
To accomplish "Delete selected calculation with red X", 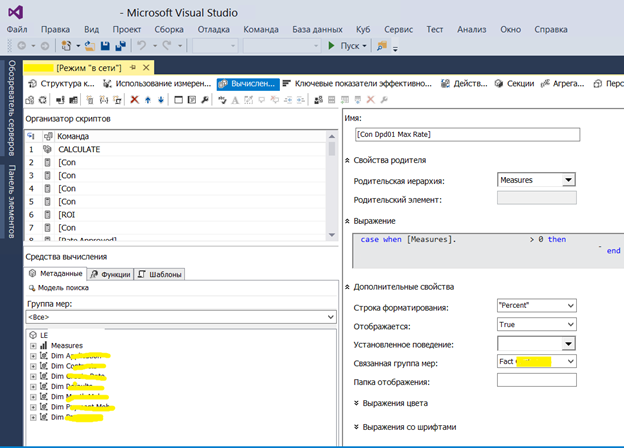I will (x=135, y=100).
